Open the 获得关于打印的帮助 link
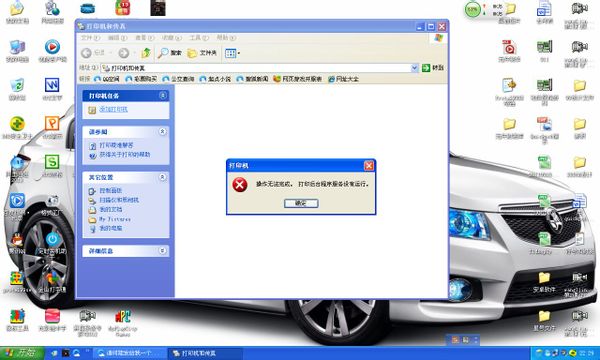Screen dimensions: 600x360 [125, 155]
